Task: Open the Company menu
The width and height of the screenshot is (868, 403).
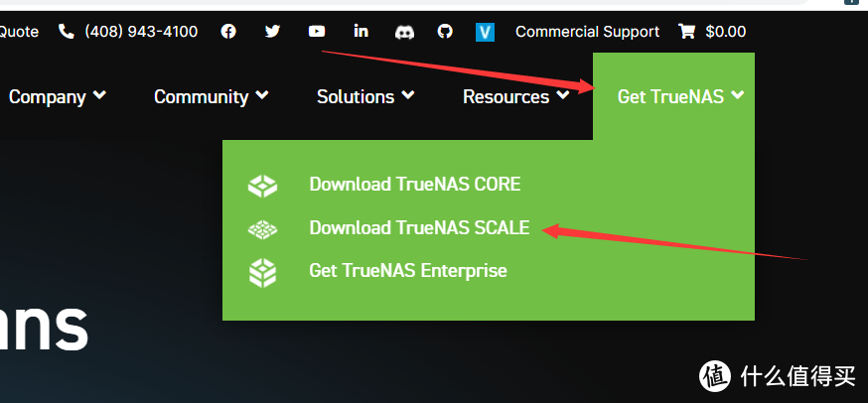Action: click(x=47, y=97)
